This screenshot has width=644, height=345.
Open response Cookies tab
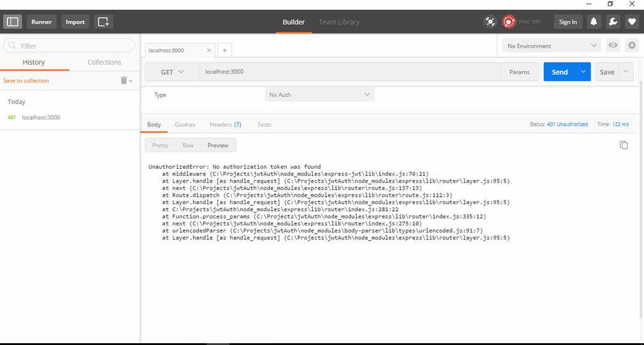pos(185,124)
